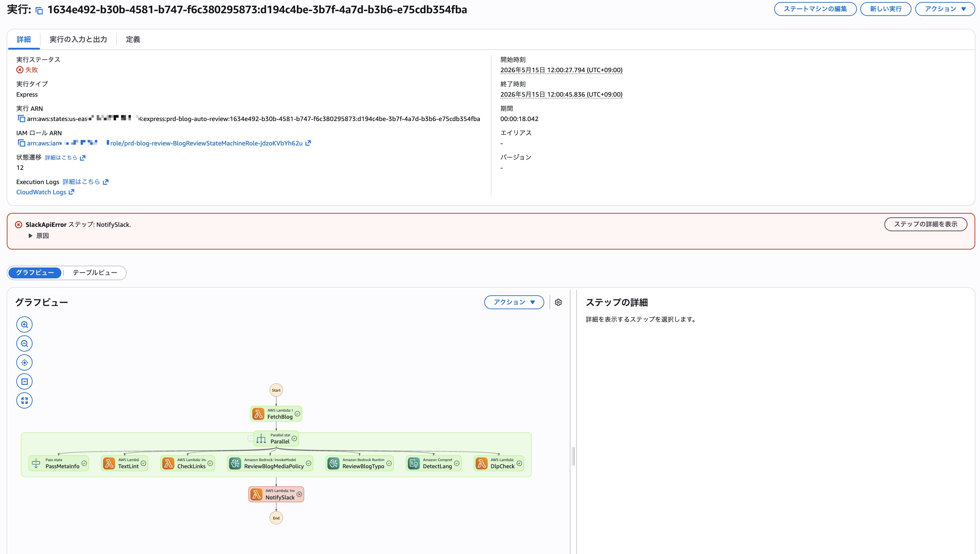Open the 詳細 tab

(x=24, y=39)
